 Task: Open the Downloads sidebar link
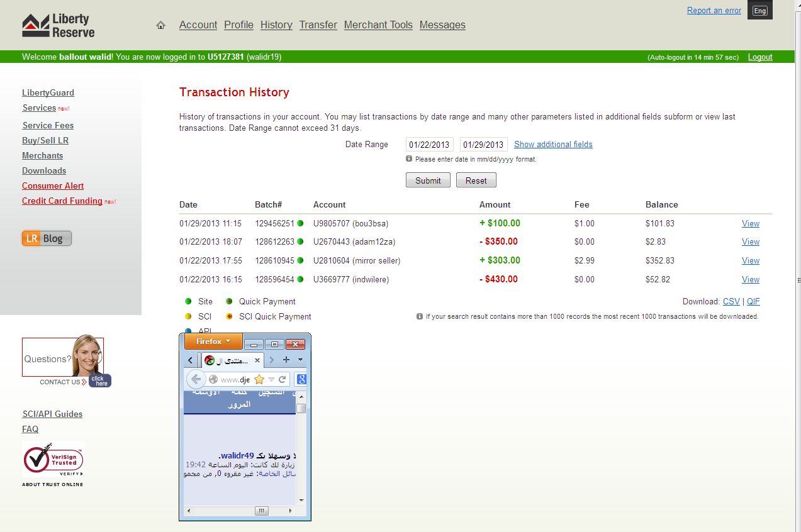pos(44,171)
